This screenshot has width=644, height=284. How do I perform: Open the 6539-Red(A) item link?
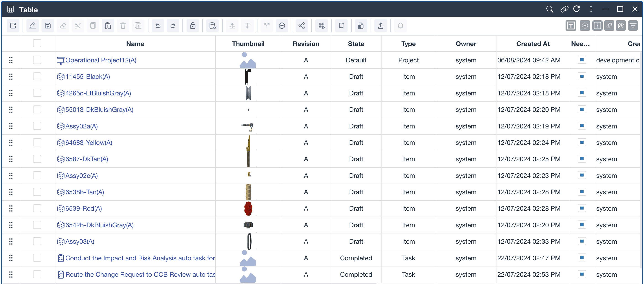pyautogui.click(x=83, y=208)
